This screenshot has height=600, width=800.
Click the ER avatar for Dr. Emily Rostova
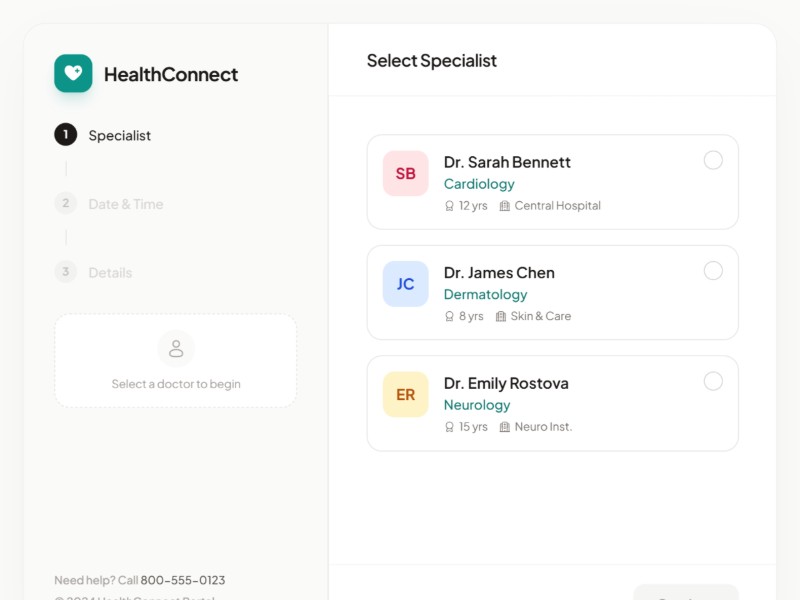tap(405, 395)
